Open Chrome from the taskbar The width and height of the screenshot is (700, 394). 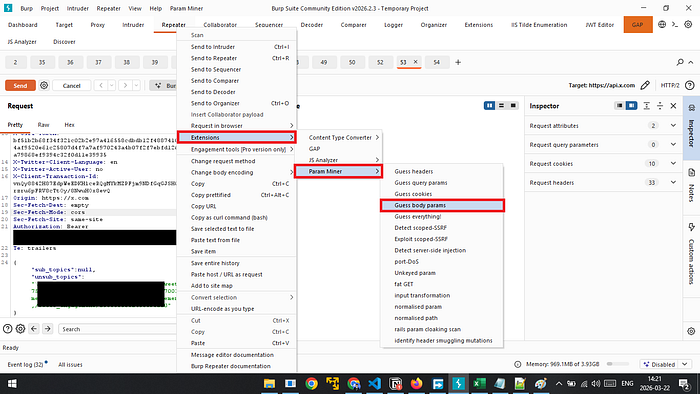click(312, 383)
